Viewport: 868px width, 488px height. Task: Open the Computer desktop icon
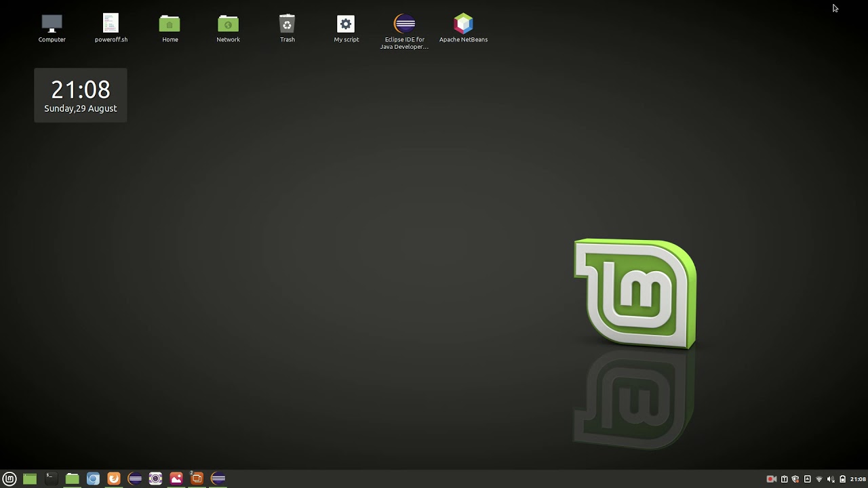[52, 29]
